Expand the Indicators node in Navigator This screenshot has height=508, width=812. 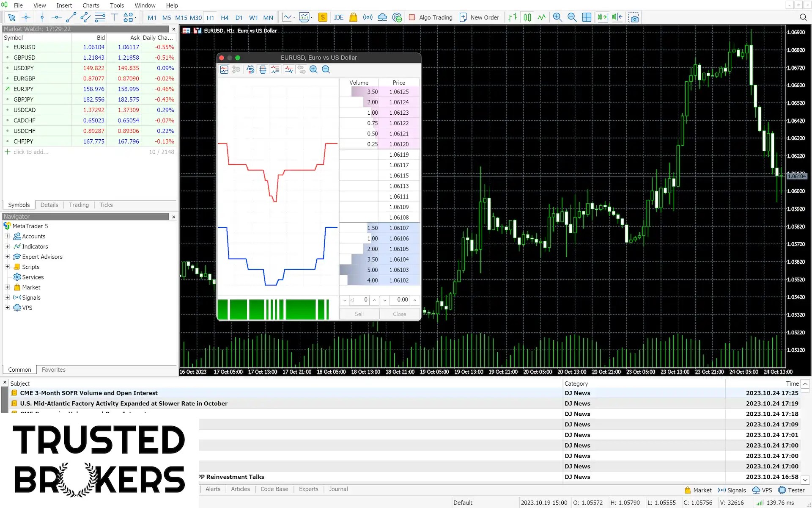coord(7,246)
